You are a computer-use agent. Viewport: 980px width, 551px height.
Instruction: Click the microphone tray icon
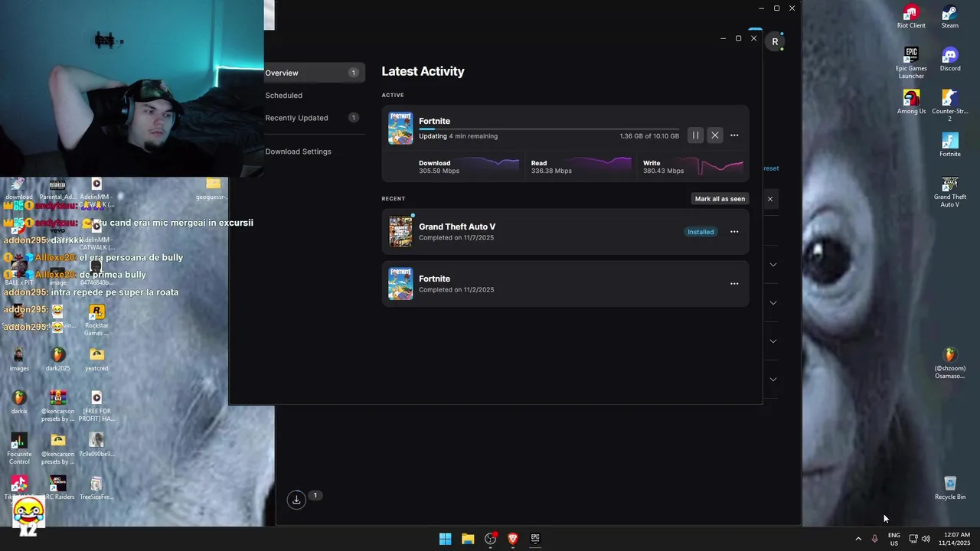(874, 539)
